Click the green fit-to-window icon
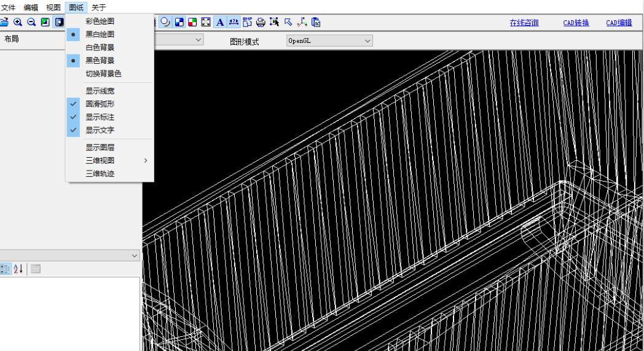The image size is (644, 351). coord(45,22)
